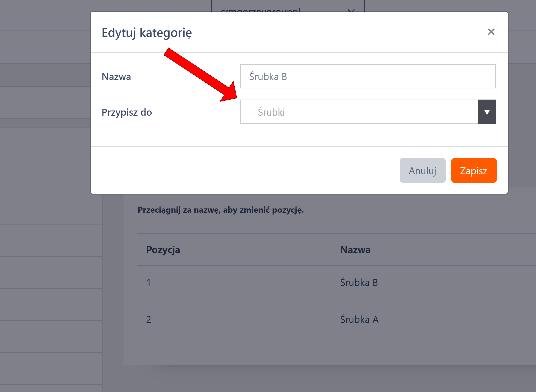Screen dimensions: 536x392
Task: Click the Nazwa field containing Śrubka B
Action: [x=368, y=76]
